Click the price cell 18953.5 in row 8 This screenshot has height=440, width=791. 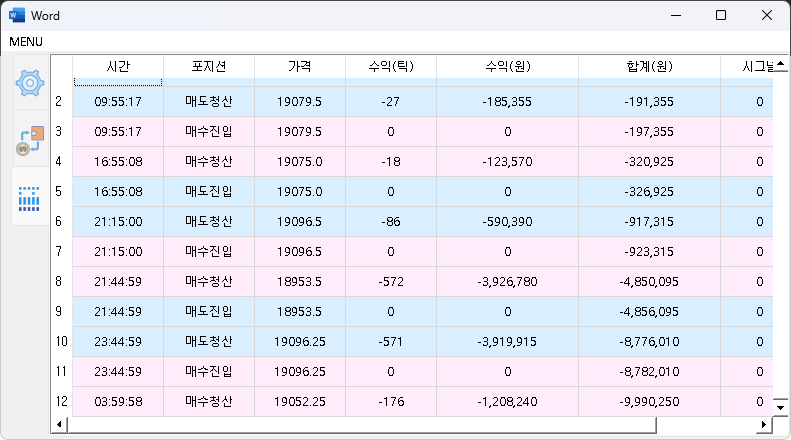(299, 282)
